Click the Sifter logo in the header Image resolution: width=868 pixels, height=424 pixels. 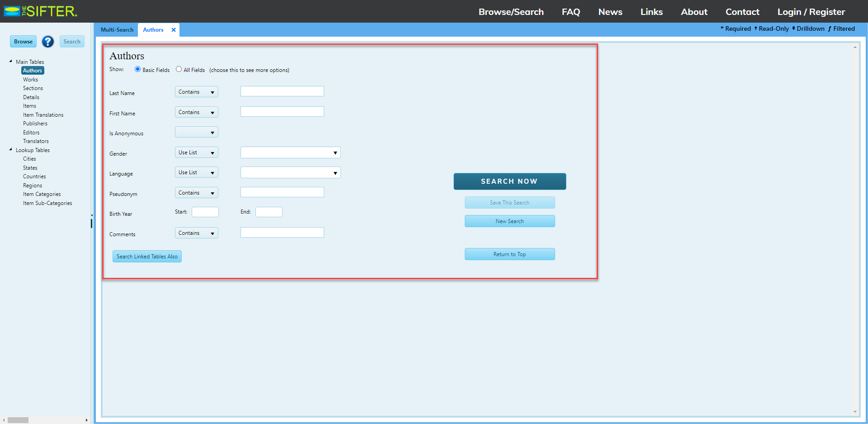[x=41, y=11]
